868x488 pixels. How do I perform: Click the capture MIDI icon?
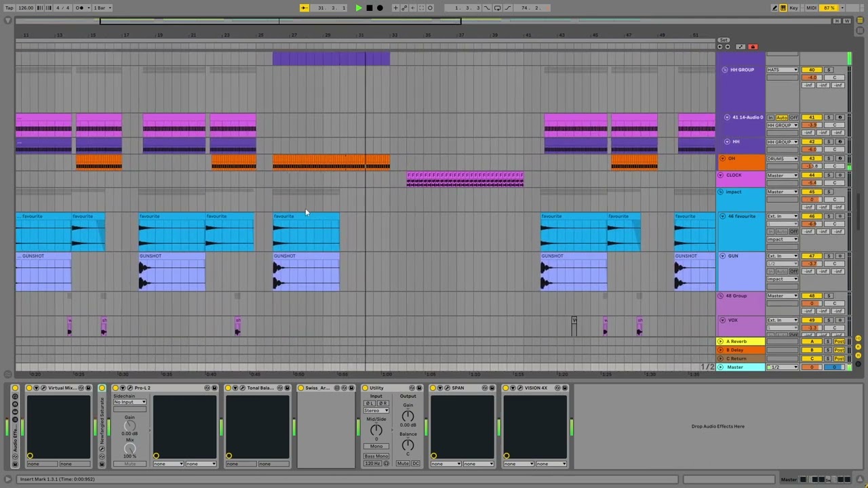[x=421, y=7]
